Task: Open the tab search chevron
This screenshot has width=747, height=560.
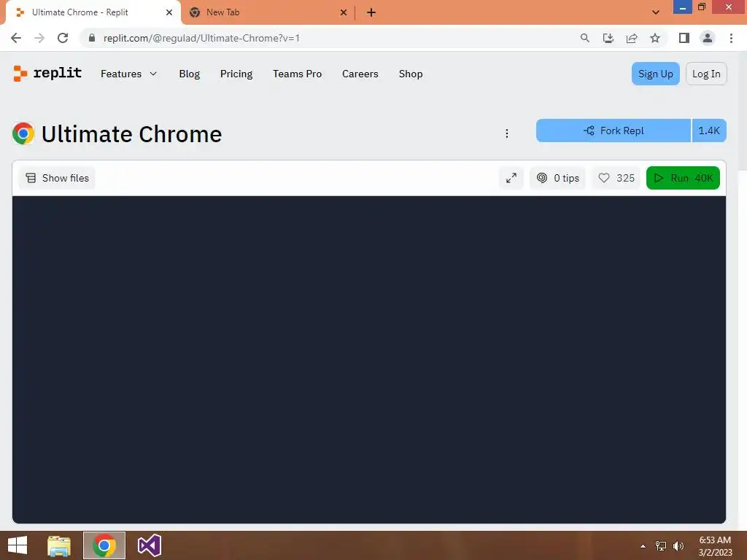Action: click(x=656, y=12)
